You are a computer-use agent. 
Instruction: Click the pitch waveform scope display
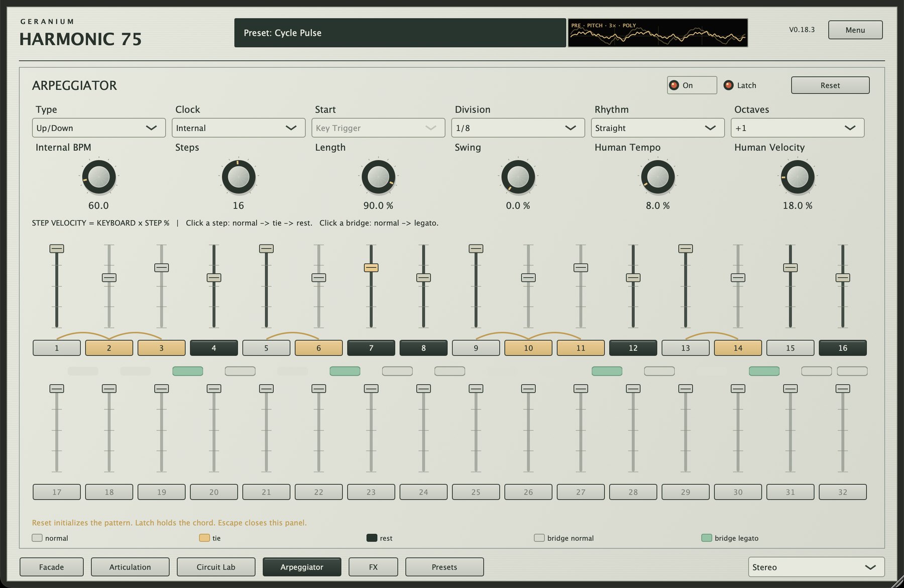pyautogui.click(x=658, y=33)
